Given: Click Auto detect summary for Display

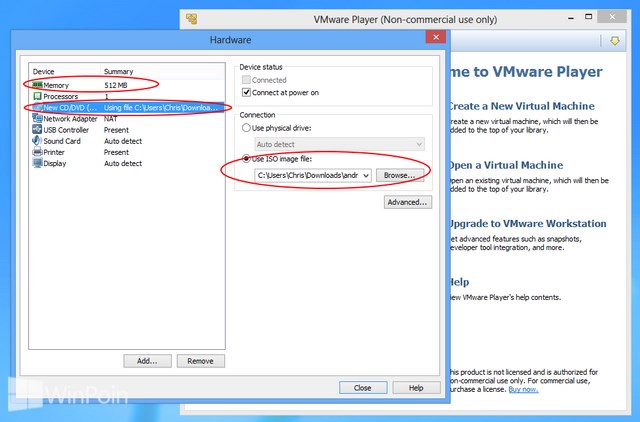Looking at the screenshot, I should [x=123, y=163].
